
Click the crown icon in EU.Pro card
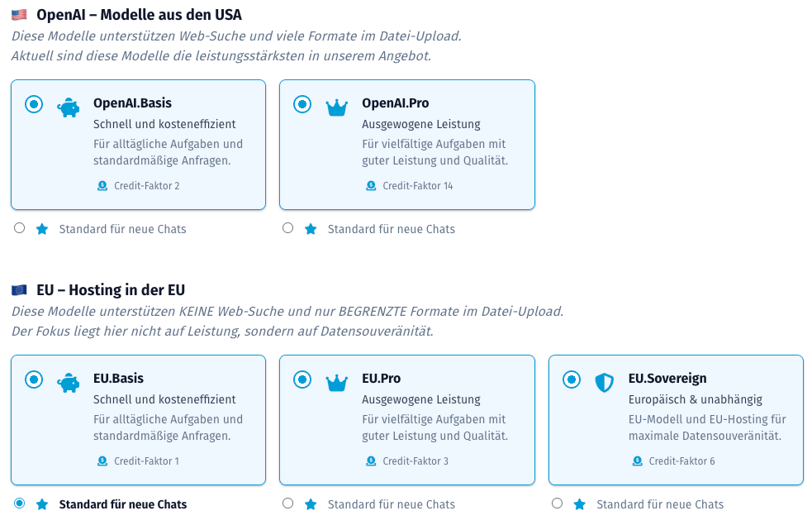click(336, 383)
